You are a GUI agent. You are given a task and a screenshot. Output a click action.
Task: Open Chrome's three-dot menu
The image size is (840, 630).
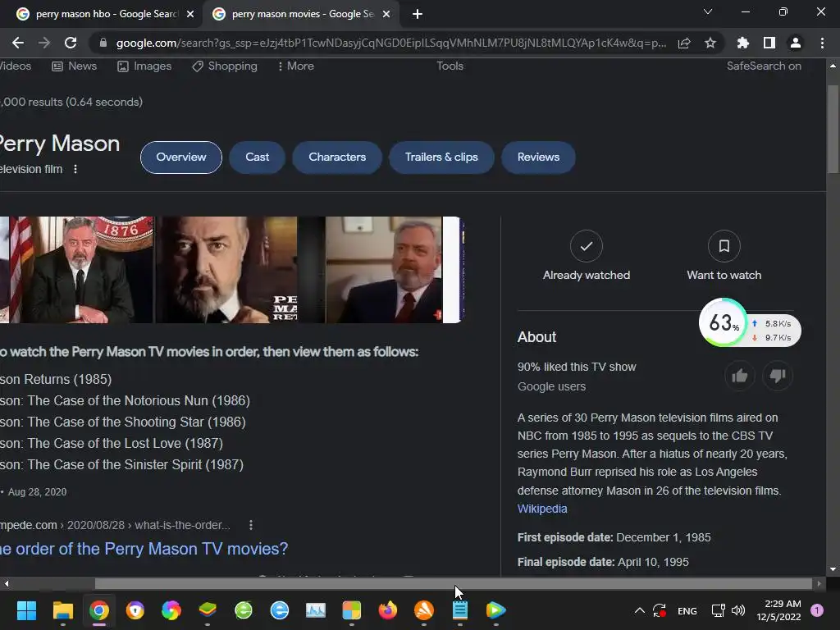point(822,43)
